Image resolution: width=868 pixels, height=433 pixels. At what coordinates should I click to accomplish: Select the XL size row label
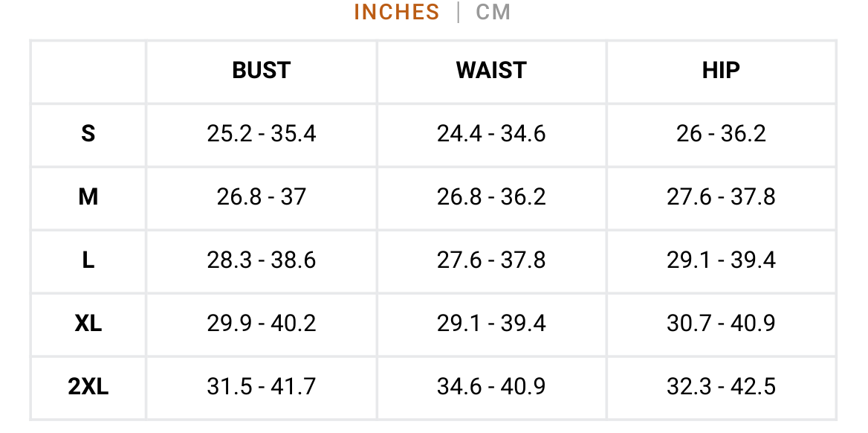point(88,324)
